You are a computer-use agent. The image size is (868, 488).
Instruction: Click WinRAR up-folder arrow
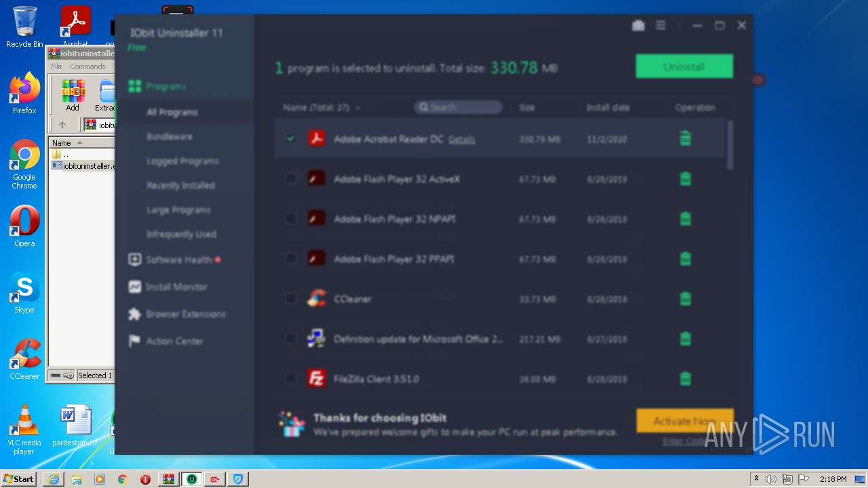62,125
